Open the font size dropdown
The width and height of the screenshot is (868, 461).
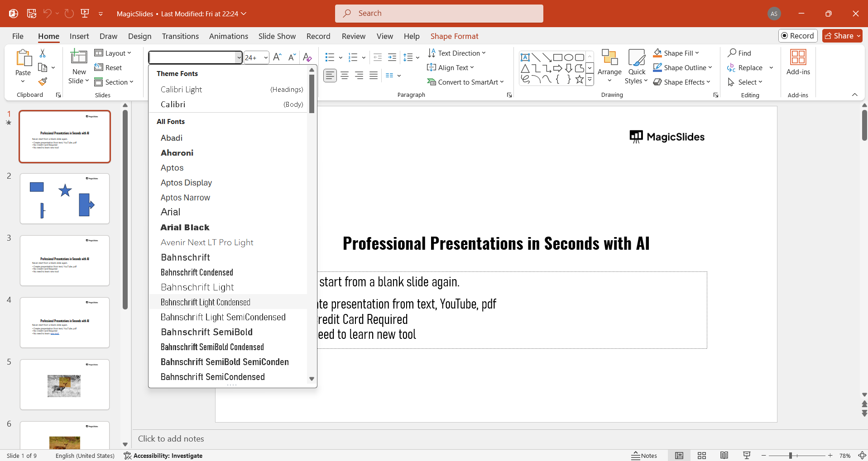click(x=266, y=57)
